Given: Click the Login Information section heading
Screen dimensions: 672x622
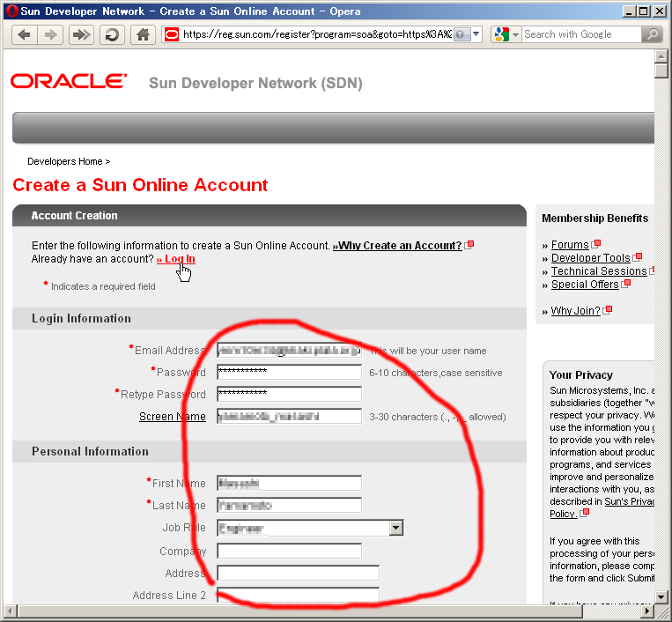Looking at the screenshot, I should (81, 319).
